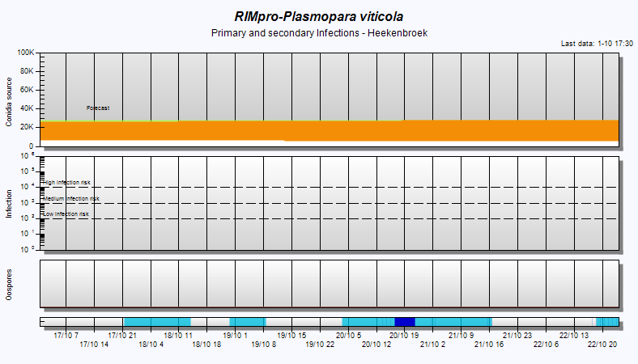The height and width of the screenshot is (364, 638).
Task: Click the 19/10 22 time axis label
Action: pos(320,345)
